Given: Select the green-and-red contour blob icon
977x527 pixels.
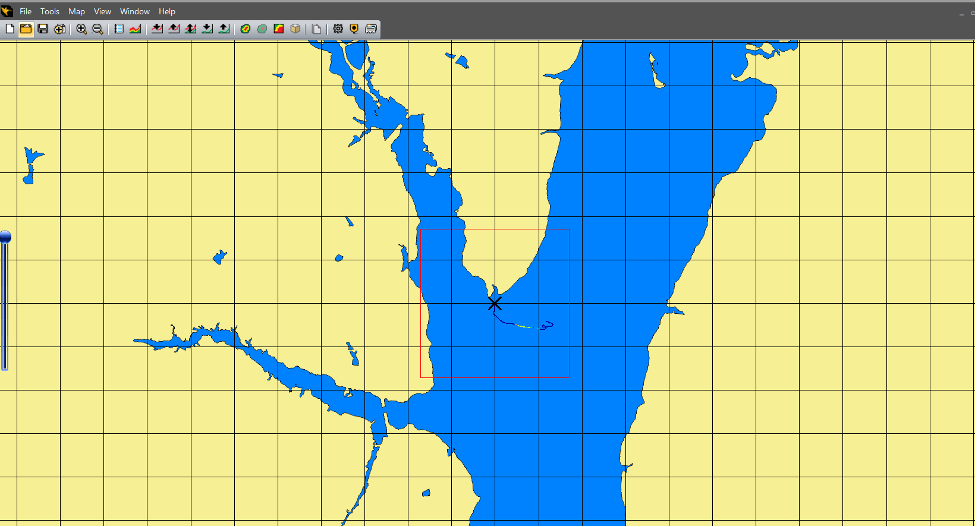Looking at the screenshot, I should point(245,29).
